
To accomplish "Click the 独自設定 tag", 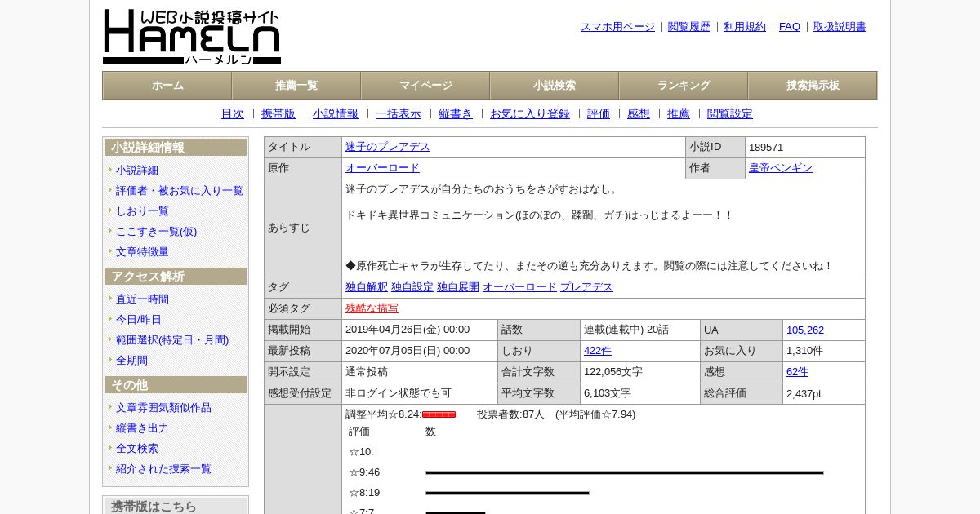I will (412, 287).
